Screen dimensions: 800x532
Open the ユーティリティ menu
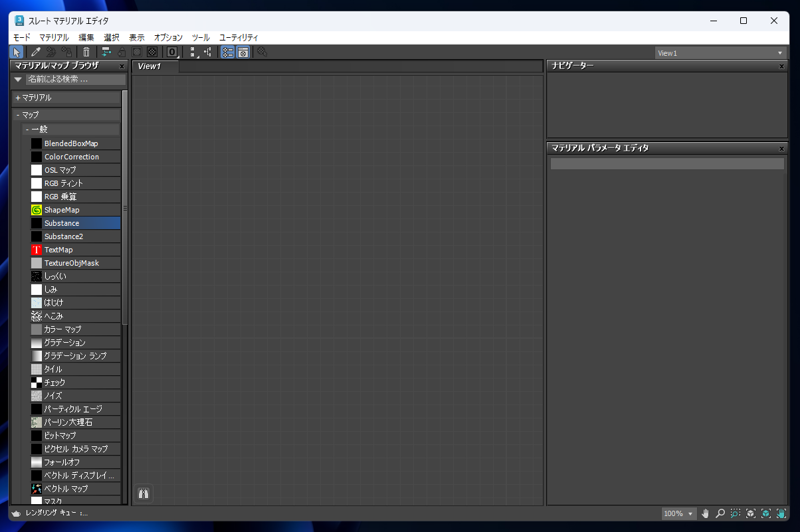point(239,37)
